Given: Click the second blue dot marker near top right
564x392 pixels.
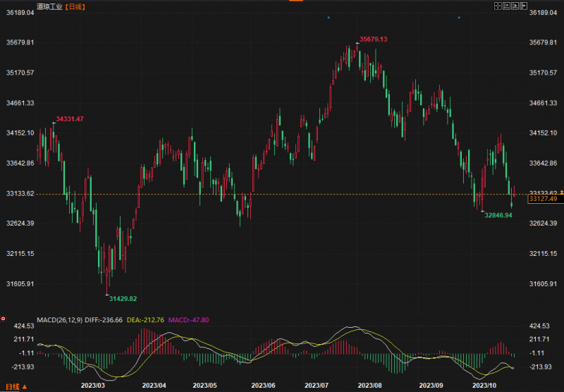Looking at the screenshot, I should click(459, 17).
